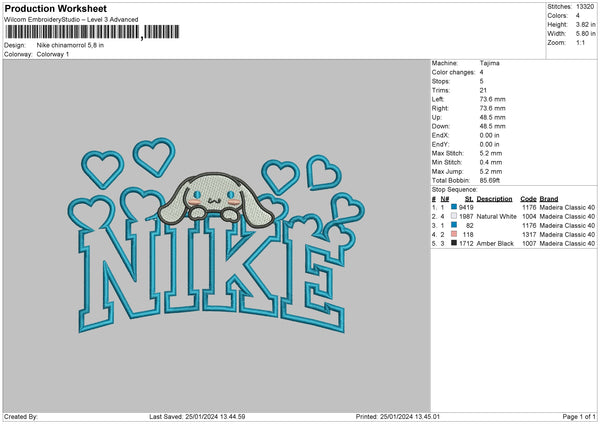This screenshot has height=424, width=600.
Task: Click the Brand column header
Action: point(551,198)
